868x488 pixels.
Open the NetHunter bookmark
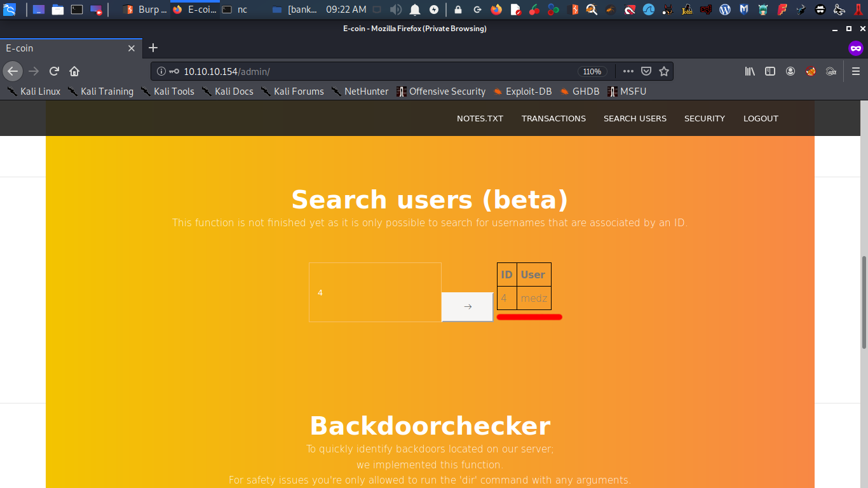pyautogui.click(x=360, y=91)
